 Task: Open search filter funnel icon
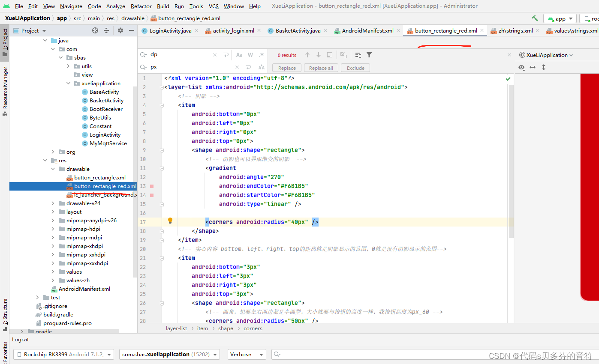click(369, 55)
